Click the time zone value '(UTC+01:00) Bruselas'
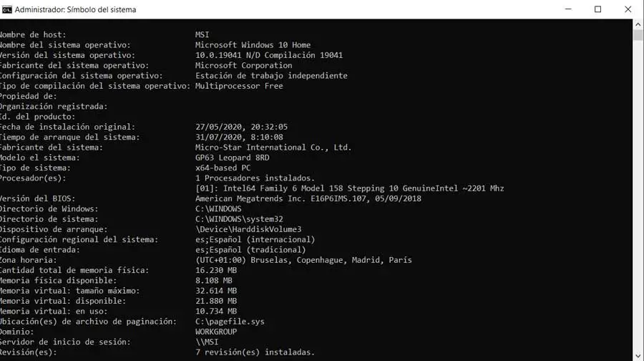The image size is (644, 361). [303, 260]
